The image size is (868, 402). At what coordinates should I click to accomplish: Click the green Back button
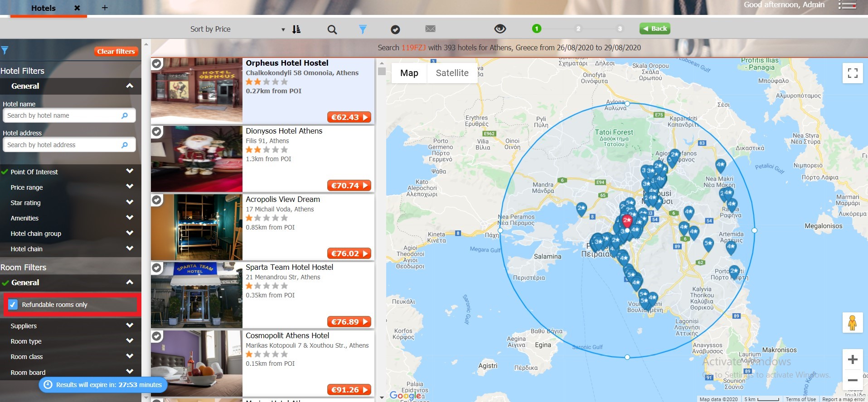coord(655,29)
